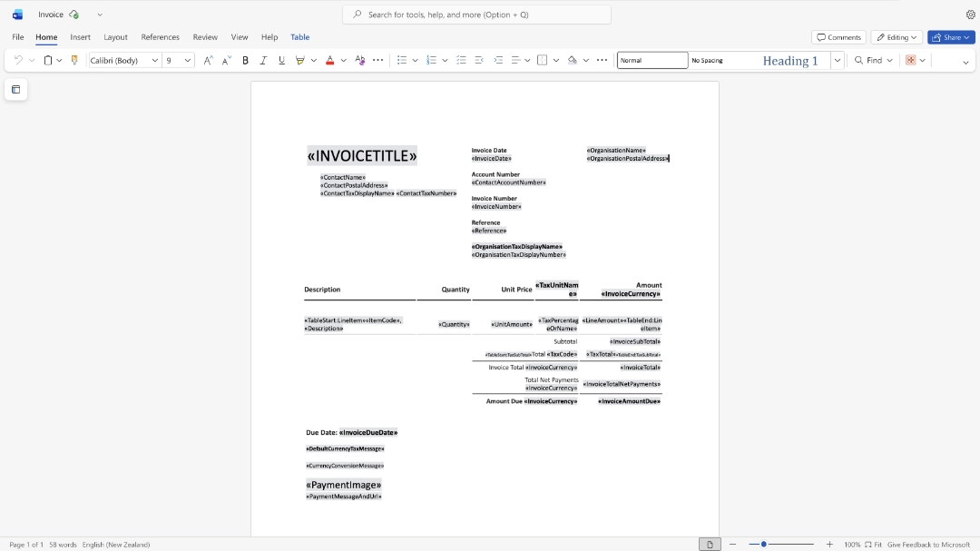Click the Share button
Image resolution: width=980 pixels, height=551 pixels.
point(951,37)
